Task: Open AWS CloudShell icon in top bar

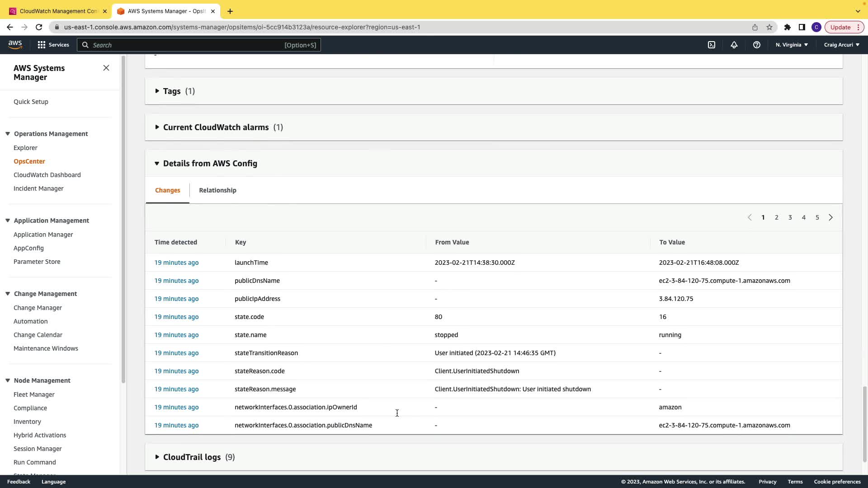Action: [x=712, y=45]
